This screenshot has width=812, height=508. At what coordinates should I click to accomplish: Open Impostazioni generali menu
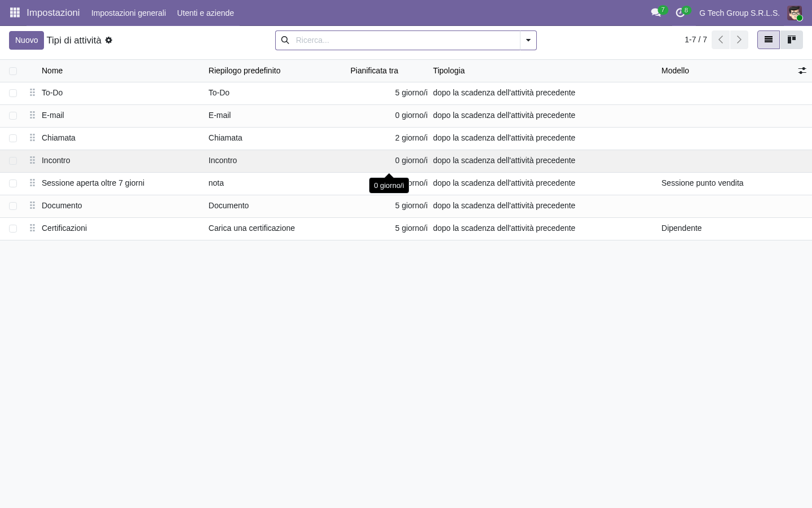(x=129, y=13)
